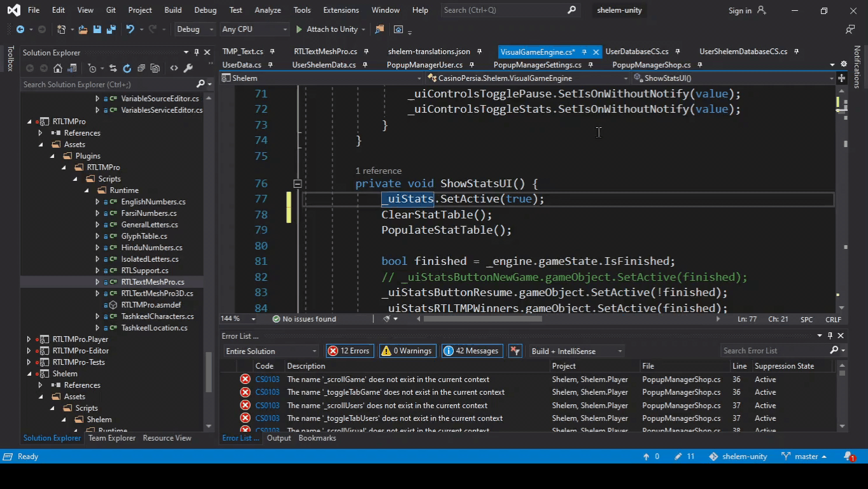Open CasinoPersia.Shelem.VisualGameEngine type dropdown
Image resolution: width=868 pixels, height=489 pixels.
pyautogui.click(x=527, y=78)
